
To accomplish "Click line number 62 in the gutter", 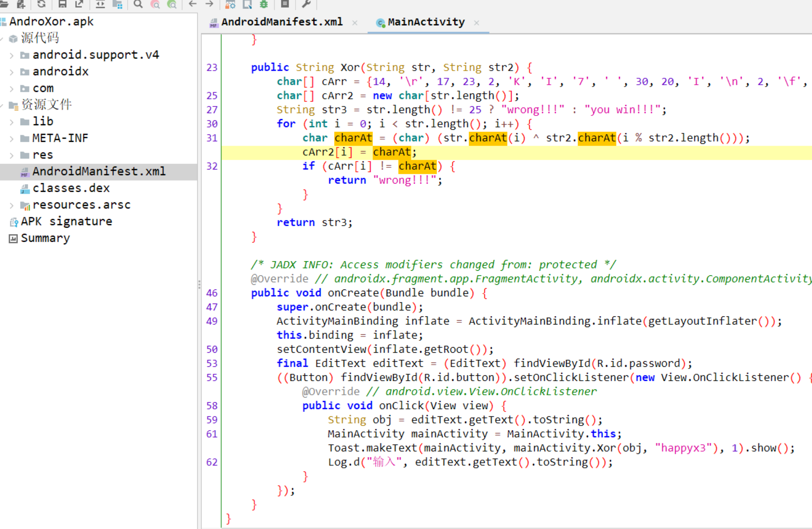I will pyautogui.click(x=212, y=462).
